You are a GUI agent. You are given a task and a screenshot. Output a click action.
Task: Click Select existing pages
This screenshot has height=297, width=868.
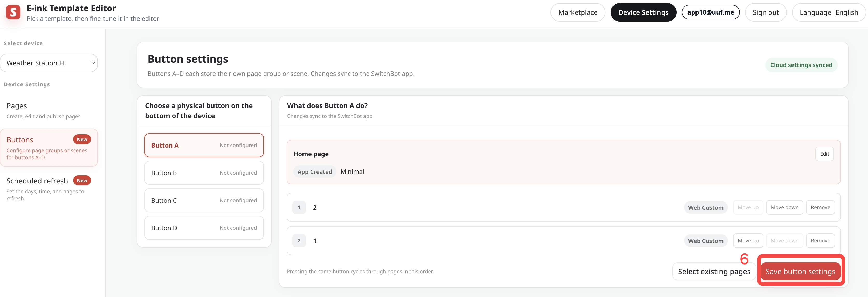click(x=714, y=271)
